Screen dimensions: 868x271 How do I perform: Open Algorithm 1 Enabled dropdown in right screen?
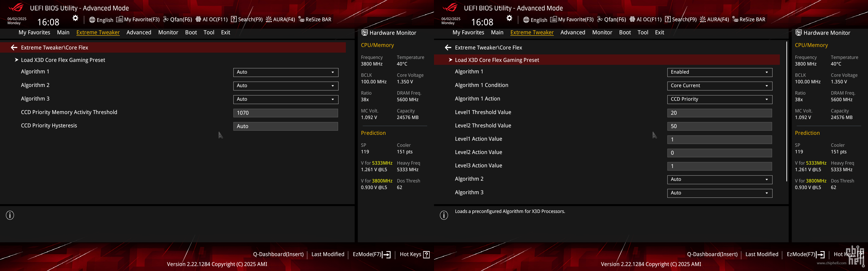pyautogui.click(x=720, y=72)
